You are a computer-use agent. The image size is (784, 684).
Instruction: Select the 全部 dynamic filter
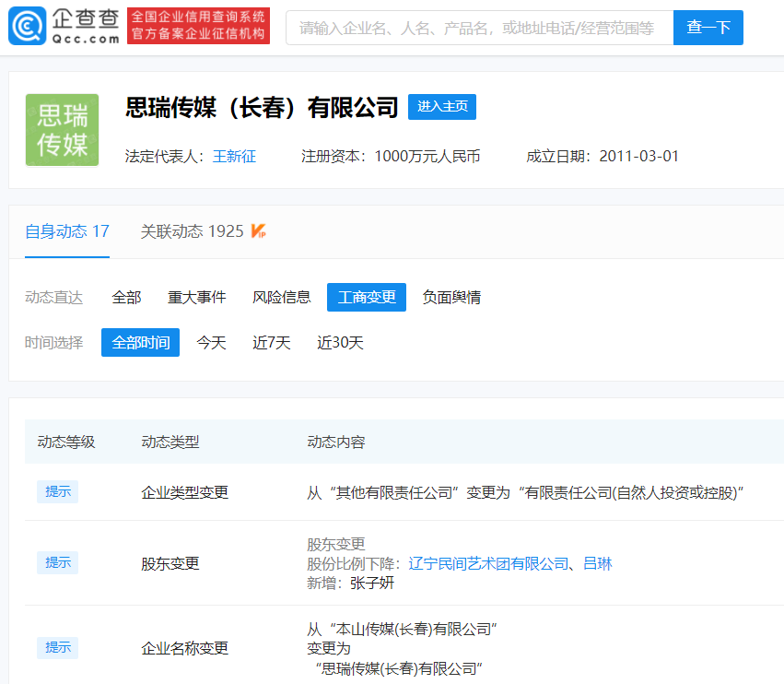pos(126,297)
